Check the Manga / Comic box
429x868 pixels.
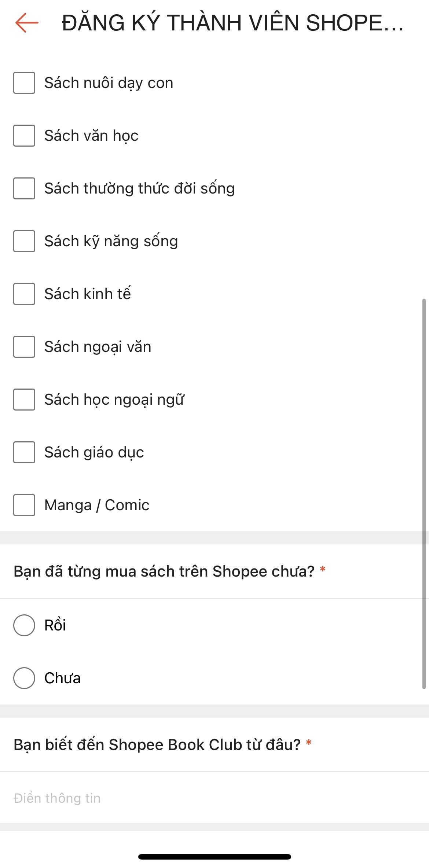pyautogui.click(x=24, y=505)
